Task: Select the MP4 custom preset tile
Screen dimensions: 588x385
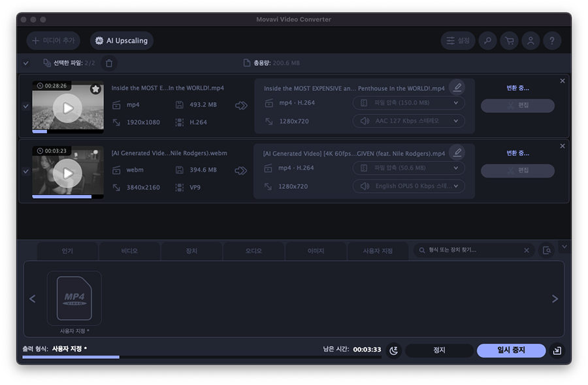Action: point(74,298)
